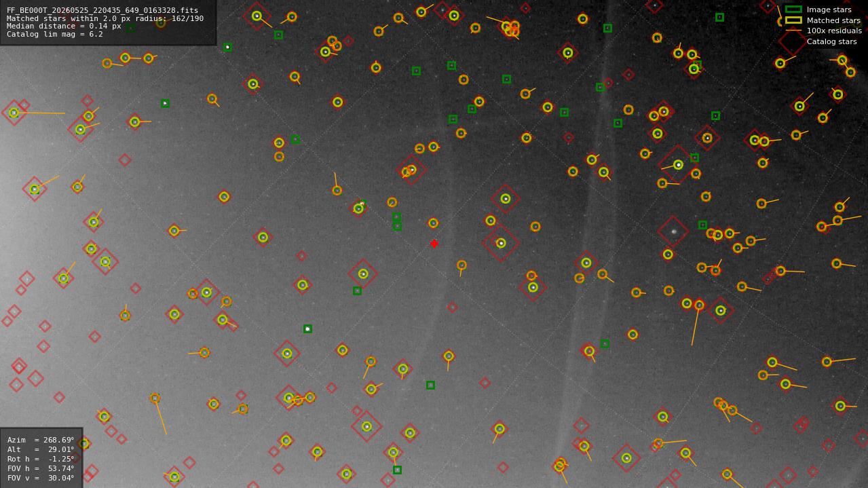Viewport: 868px width, 488px height.
Task: Click the "Alt = 29.01°" value
Action: coord(41,449)
